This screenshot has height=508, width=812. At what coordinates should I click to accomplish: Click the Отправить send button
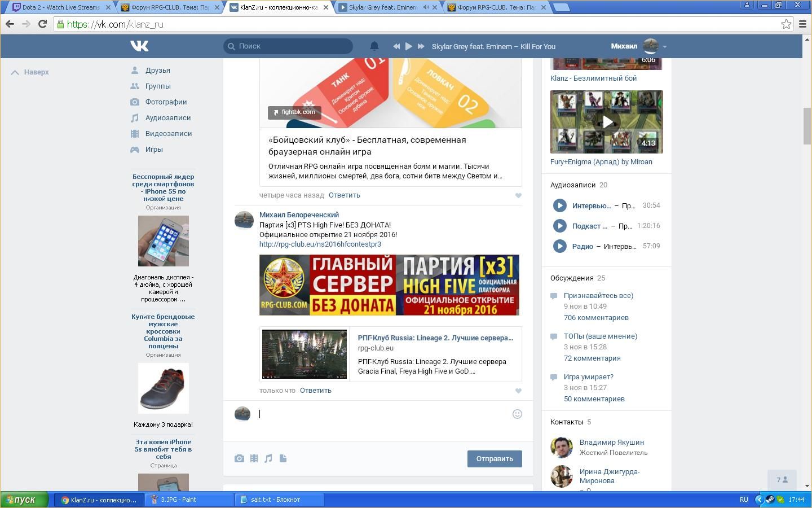click(495, 459)
